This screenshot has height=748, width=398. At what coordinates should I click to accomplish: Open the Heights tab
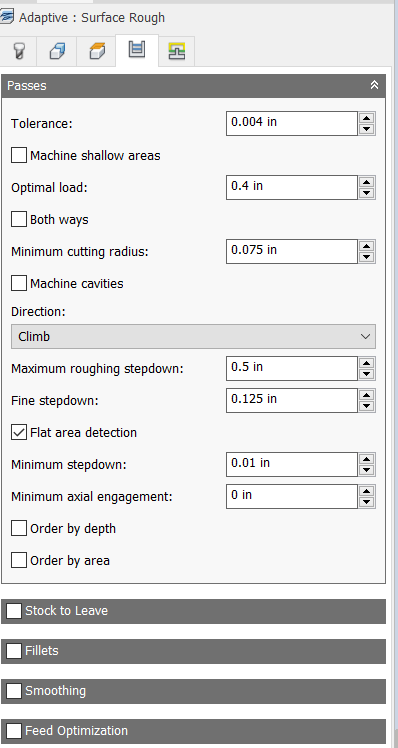click(97, 51)
